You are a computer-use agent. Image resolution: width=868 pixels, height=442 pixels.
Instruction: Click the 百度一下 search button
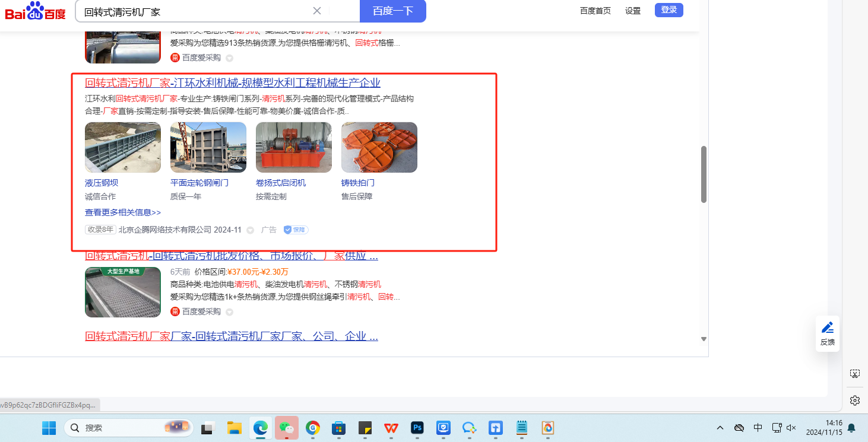coord(393,11)
